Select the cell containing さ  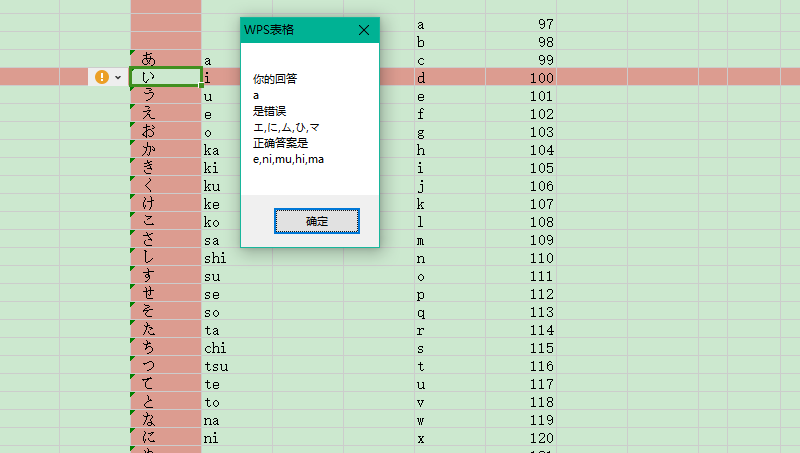click(x=166, y=239)
